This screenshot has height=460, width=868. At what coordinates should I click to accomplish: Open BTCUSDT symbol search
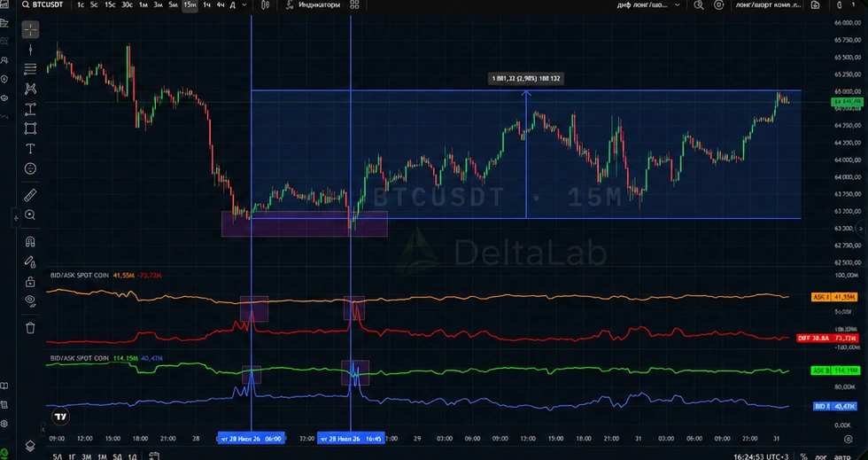click(x=43, y=5)
